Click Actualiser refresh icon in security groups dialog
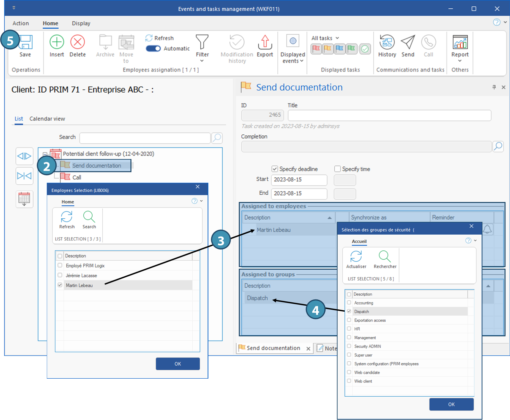This screenshot has width=510, height=420. tap(356, 257)
